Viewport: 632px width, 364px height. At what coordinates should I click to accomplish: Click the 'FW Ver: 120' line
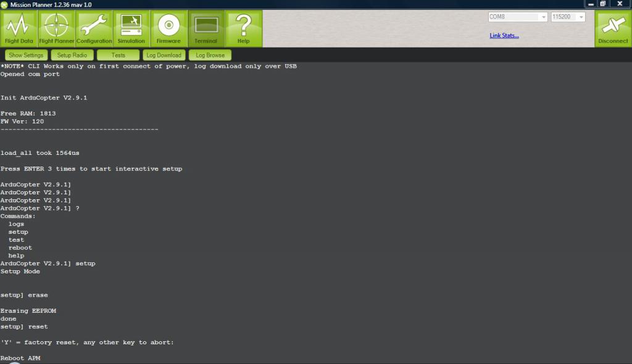coord(22,122)
